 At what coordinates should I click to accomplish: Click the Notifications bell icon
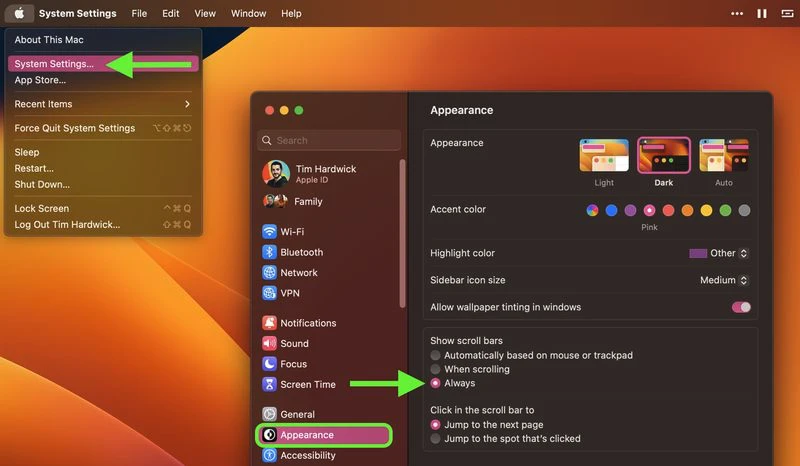point(269,323)
